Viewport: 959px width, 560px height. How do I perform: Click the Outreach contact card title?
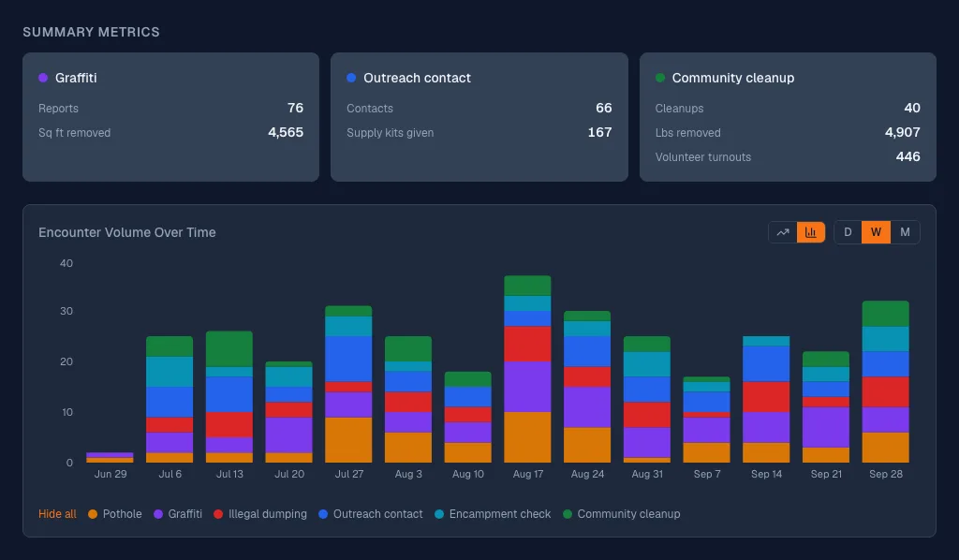pyautogui.click(x=417, y=78)
